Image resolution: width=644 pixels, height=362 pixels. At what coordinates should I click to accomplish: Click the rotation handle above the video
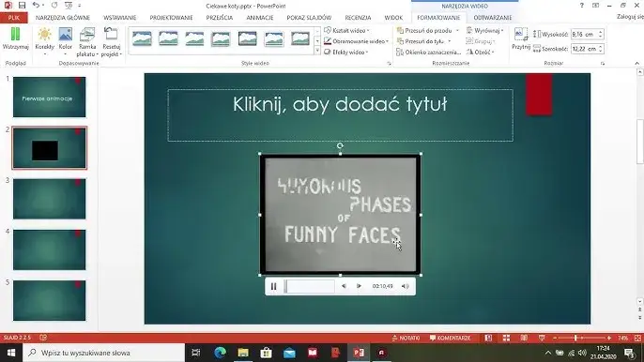click(x=340, y=145)
